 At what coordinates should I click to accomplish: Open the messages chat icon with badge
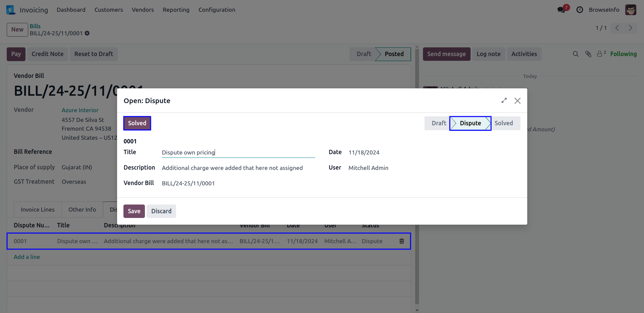[561, 10]
